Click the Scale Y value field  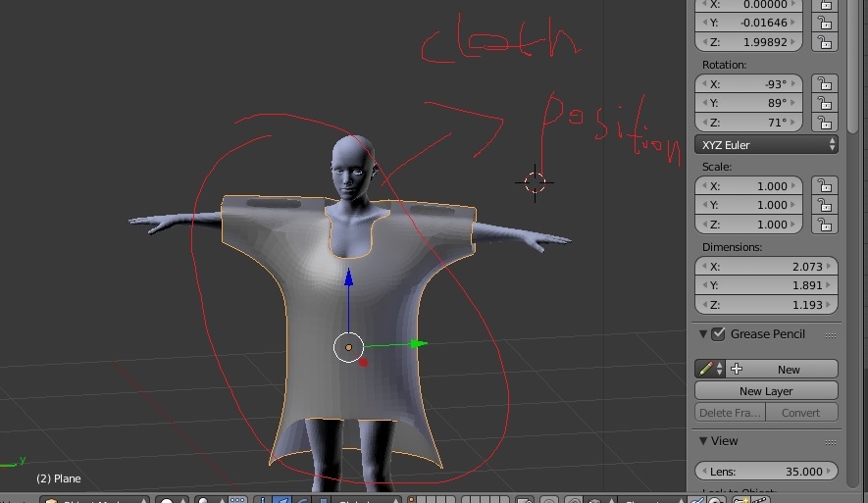click(x=748, y=205)
